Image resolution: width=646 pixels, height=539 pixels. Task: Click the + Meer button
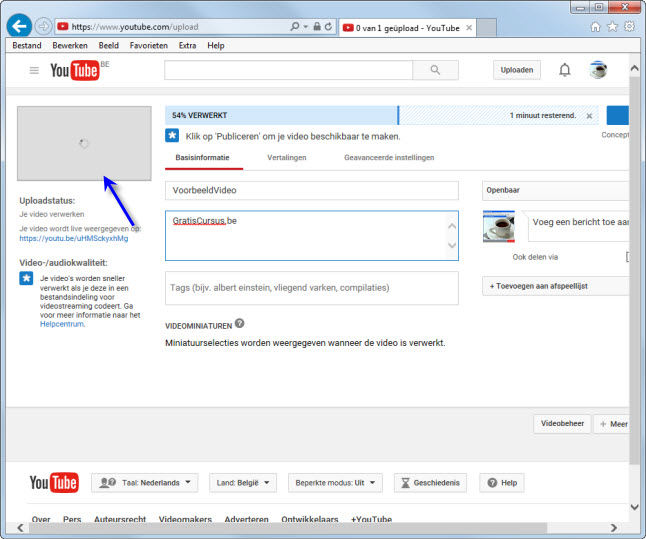[x=613, y=424]
